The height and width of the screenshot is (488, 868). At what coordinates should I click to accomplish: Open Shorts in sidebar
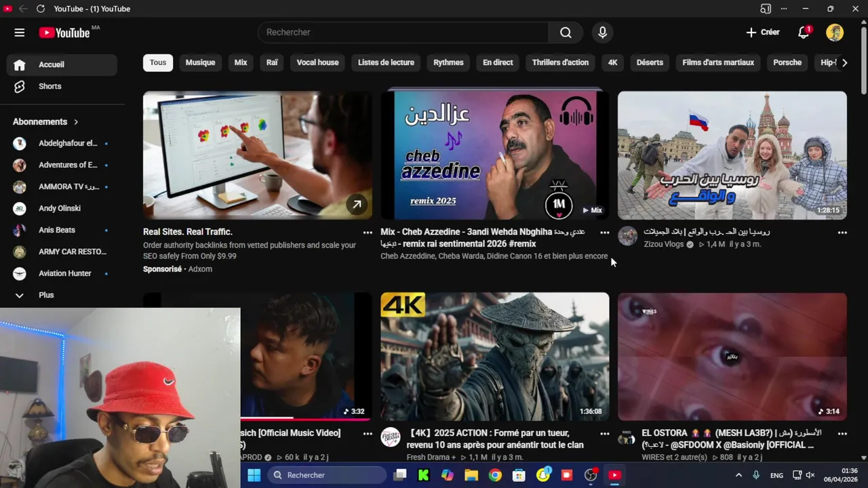(62, 87)
